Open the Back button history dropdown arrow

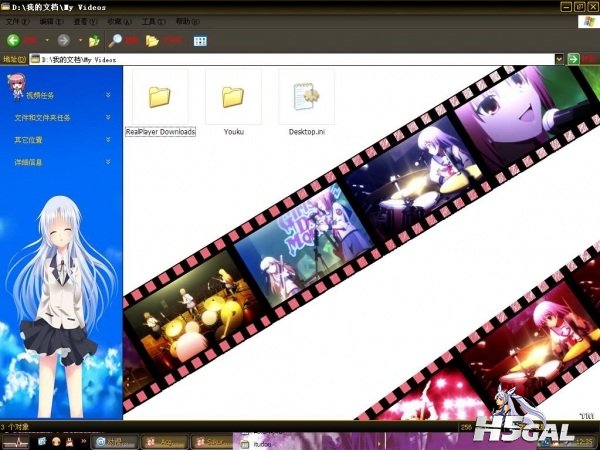[x=47, y=40]
